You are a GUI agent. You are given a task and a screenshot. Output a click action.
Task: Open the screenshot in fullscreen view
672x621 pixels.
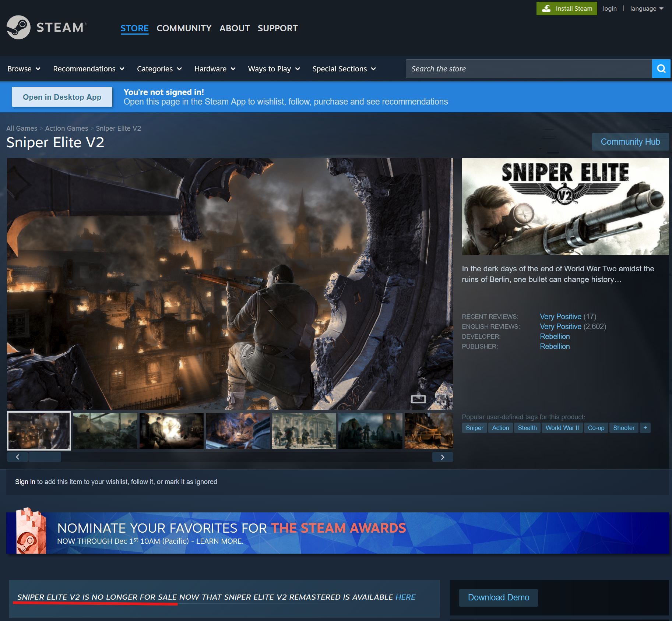click(441, 399)
